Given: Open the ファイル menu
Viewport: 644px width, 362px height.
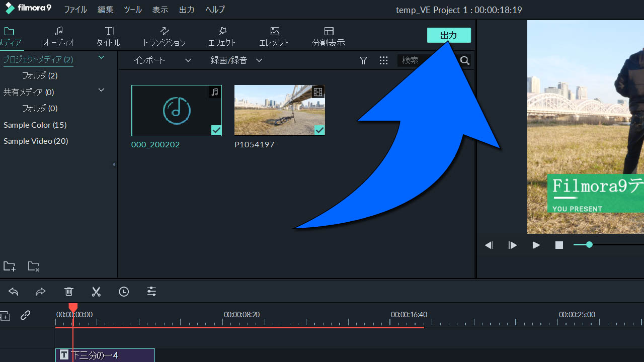Looking at the screenshot, I should point(75,10).
